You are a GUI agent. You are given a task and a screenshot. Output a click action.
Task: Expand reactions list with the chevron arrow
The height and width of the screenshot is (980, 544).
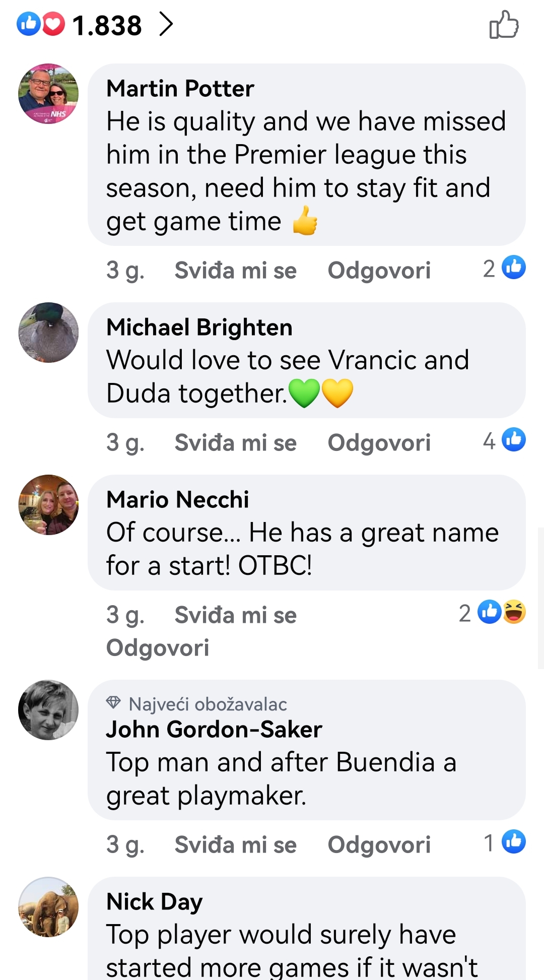166,24
